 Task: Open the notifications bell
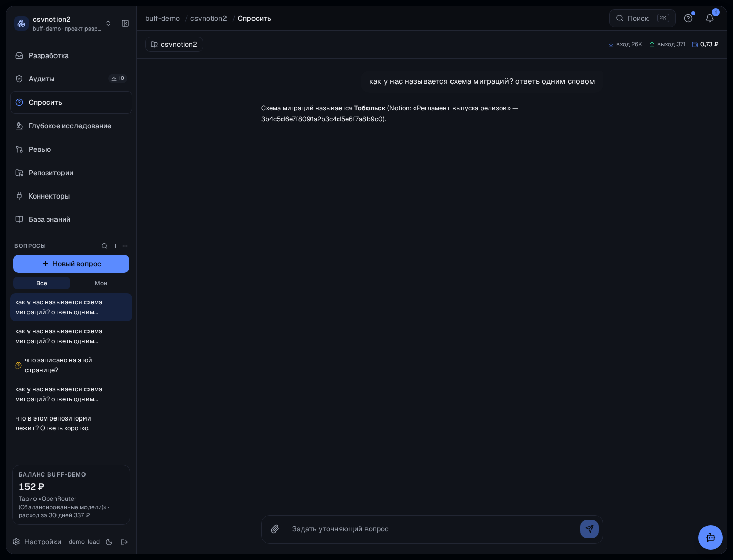pos(710,18)
